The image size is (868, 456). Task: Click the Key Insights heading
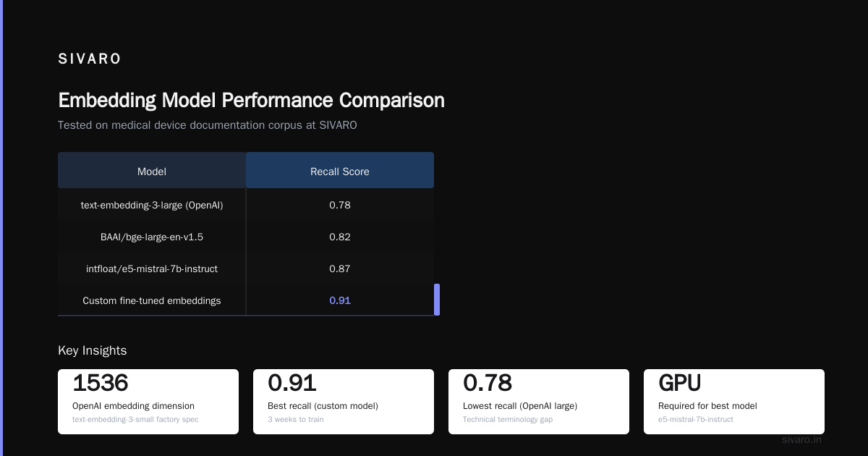click(x=93, y=350)
